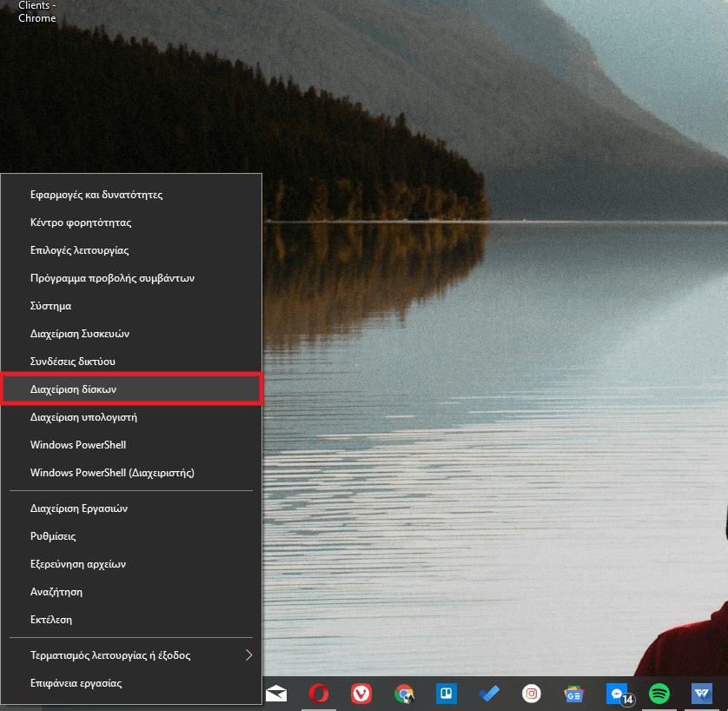Choose Εφαρμογές και δυνατότητες menu entry
The height and width of the screenshot is (711, 728).
click(x=96, y=195)
